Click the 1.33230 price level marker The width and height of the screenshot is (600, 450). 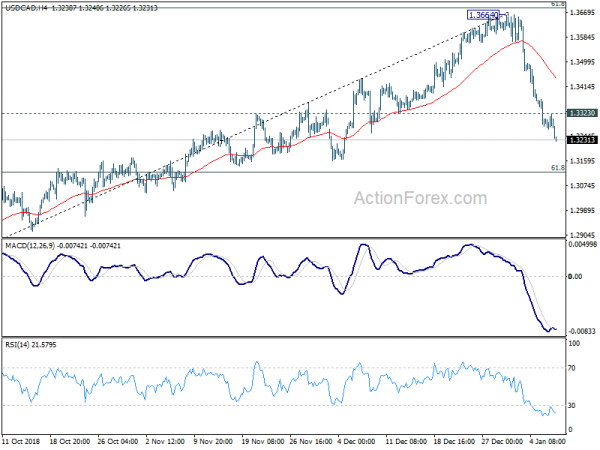click(582, 113)
